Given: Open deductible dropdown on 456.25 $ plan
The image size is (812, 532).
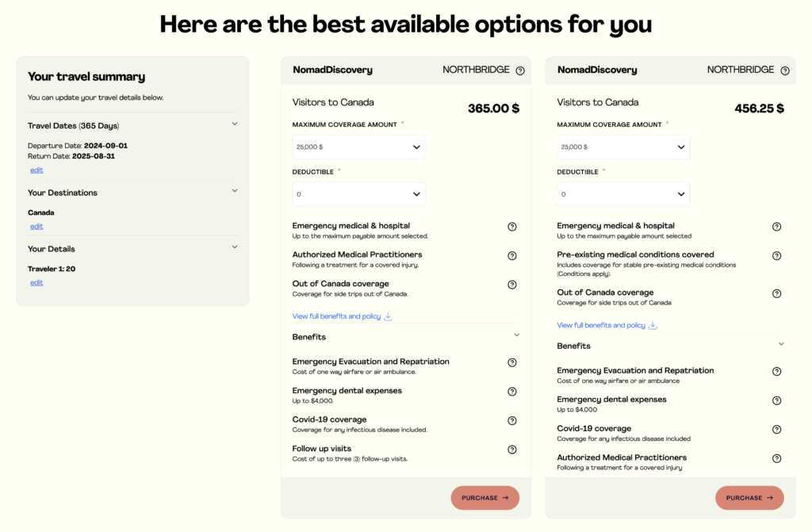Looking at the screenshot, I should point(623,194).
